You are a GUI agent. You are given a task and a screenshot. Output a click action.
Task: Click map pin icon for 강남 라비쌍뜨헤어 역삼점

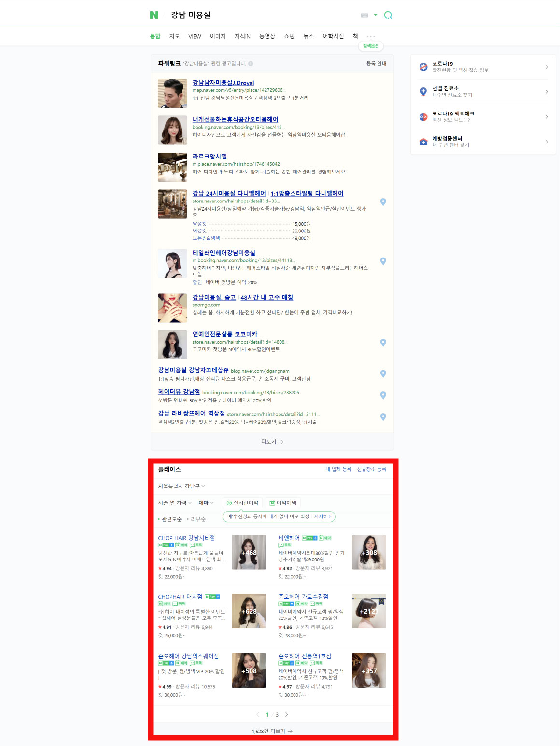click(x=383, y=417)
